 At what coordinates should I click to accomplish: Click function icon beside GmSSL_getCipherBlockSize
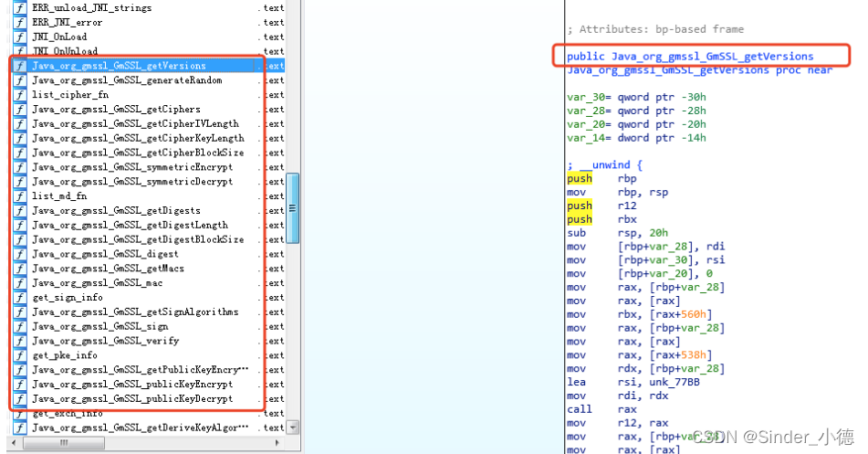[20, 153]
